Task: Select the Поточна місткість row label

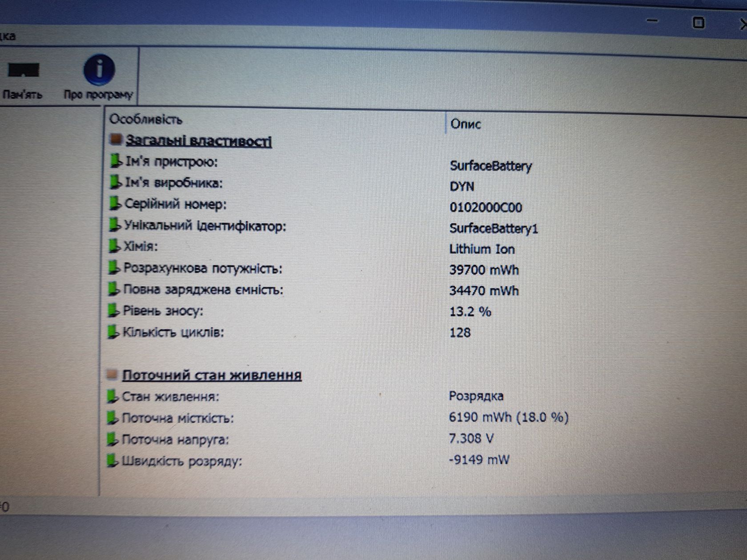Action: click(x=177, y=418)
